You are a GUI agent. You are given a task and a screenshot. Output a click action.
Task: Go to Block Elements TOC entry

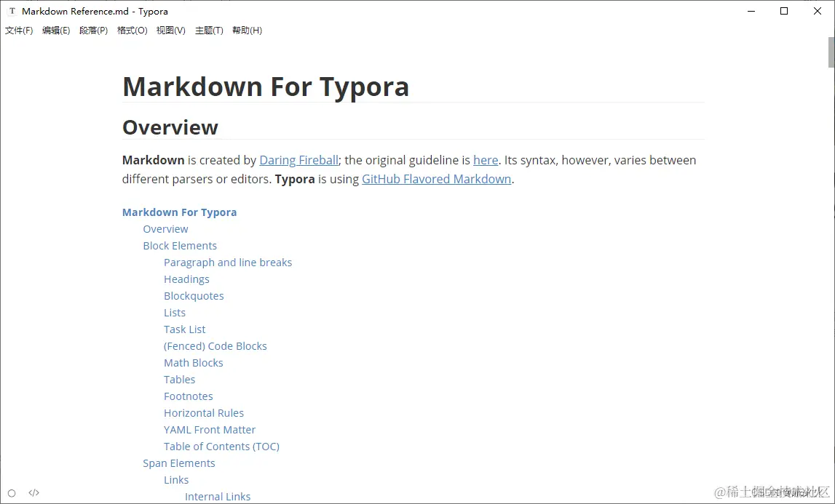180,246
